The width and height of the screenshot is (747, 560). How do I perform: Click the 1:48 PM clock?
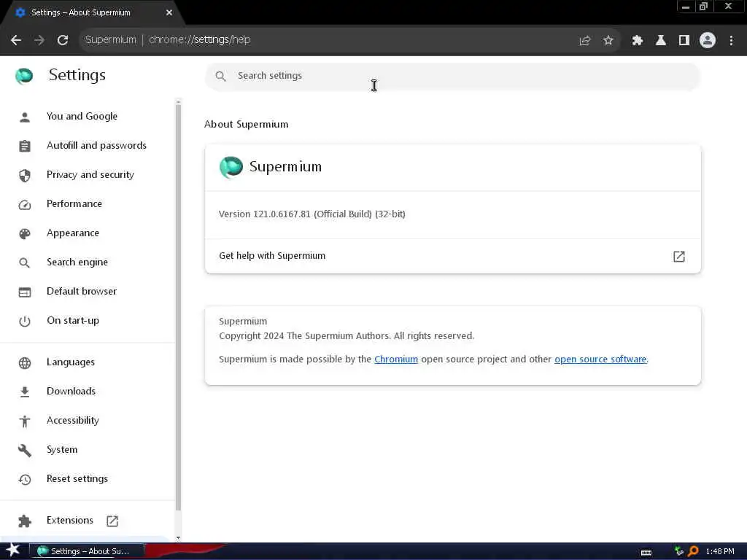point(720,551)
